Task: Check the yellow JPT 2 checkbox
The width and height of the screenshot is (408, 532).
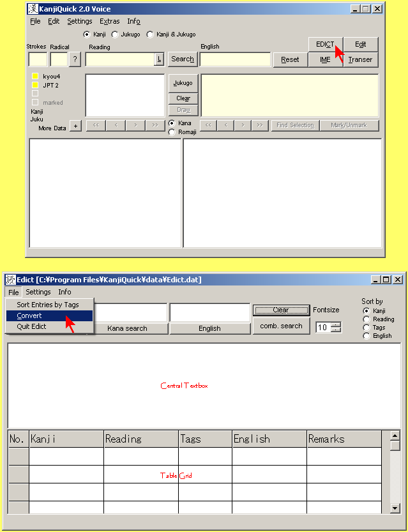Action: 35,85
